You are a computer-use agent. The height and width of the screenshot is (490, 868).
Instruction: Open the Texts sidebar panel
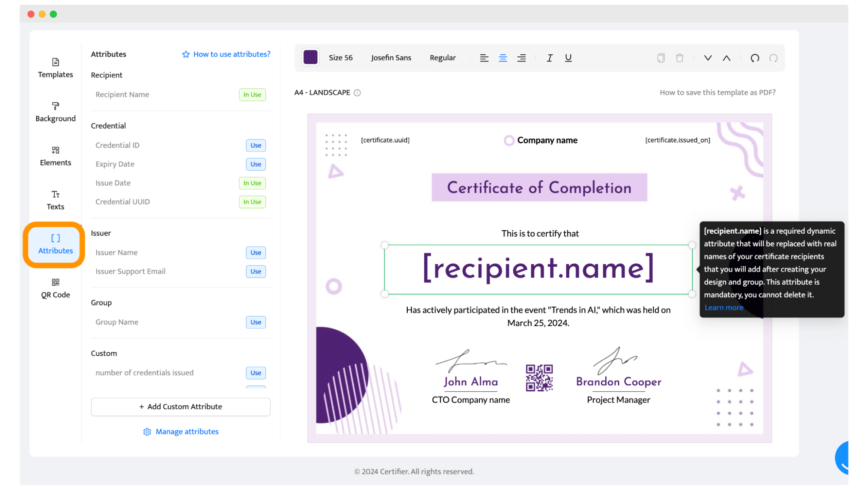pos(56,200)
